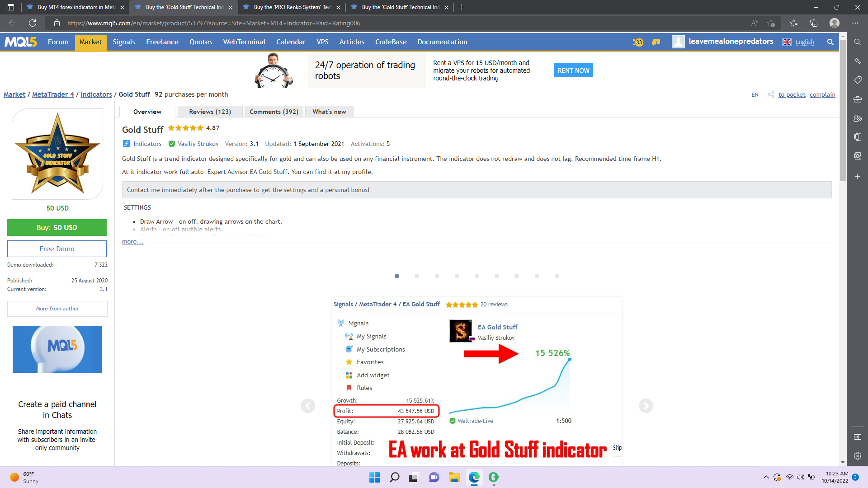Screen dimensions: 868x488
Task: Expand description via the more... link
Action: tap(132, 242)
